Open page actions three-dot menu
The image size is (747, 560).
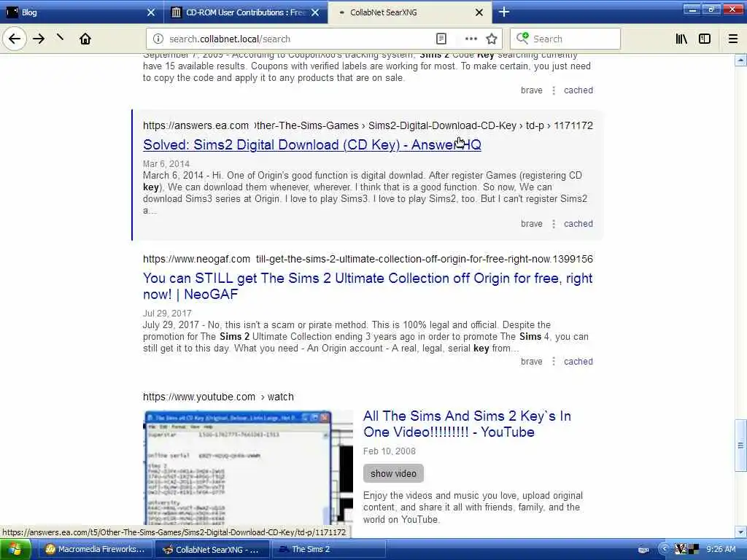tap(471, 39)
